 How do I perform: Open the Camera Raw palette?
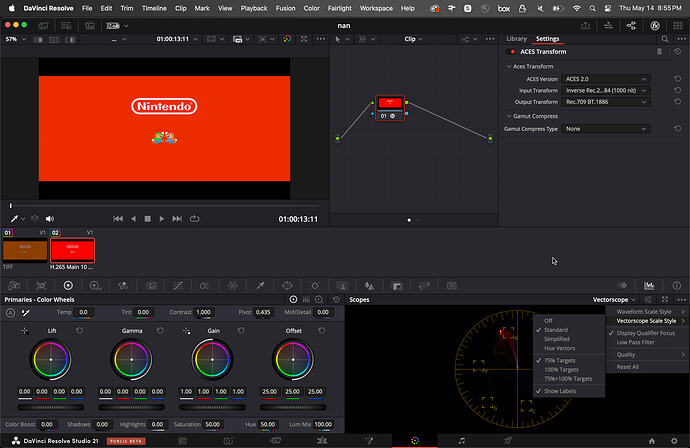(14, 286)
